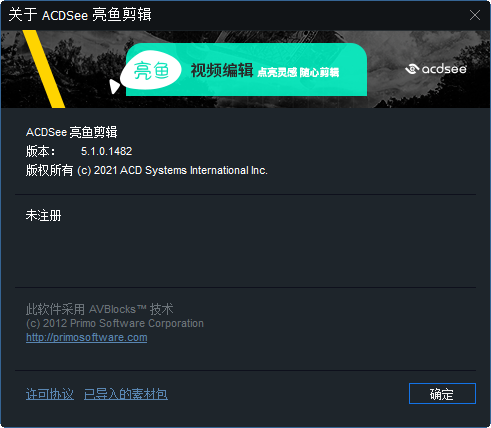491x428 pixels.
Task: Click the yellow diagonal stripe in banner
Action: click(44, 69)
